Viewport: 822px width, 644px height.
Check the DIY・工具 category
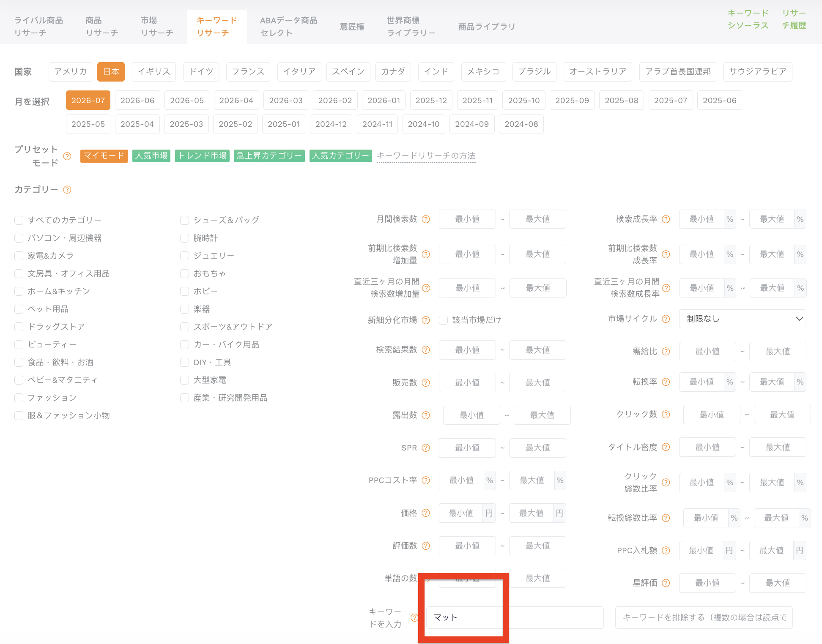184,362
